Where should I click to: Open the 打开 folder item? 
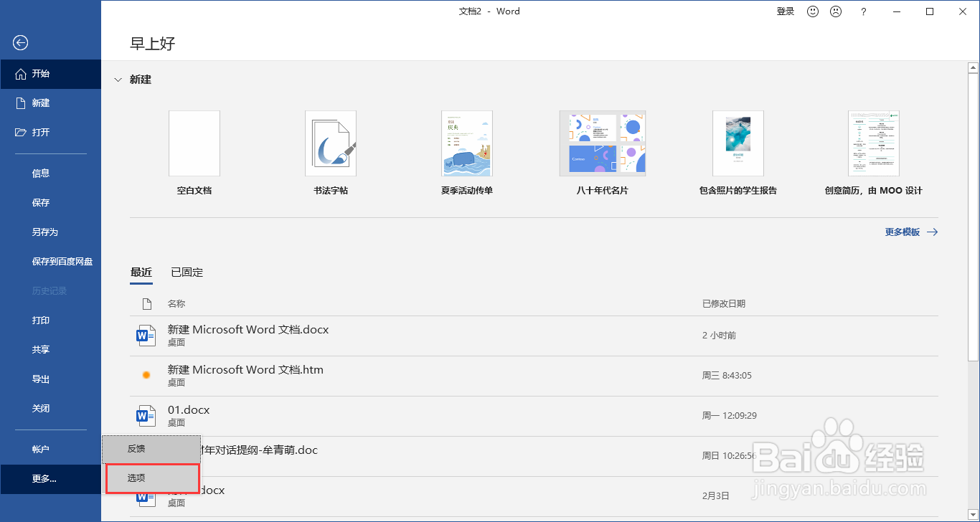(x=50, y=133)
